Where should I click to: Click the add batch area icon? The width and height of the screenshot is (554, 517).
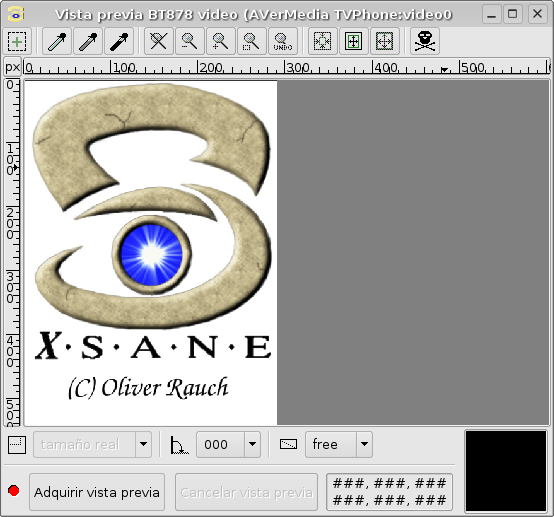[17, 41]
